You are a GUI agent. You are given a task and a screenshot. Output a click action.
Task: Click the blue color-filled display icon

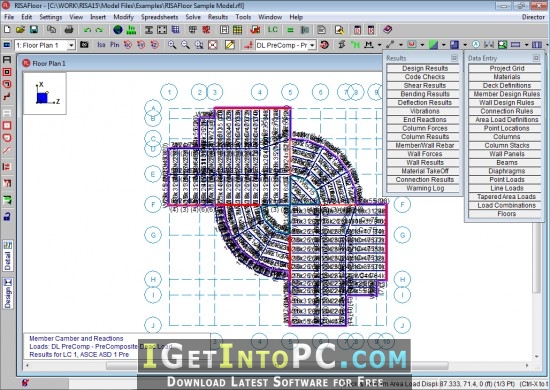point(454,45)
